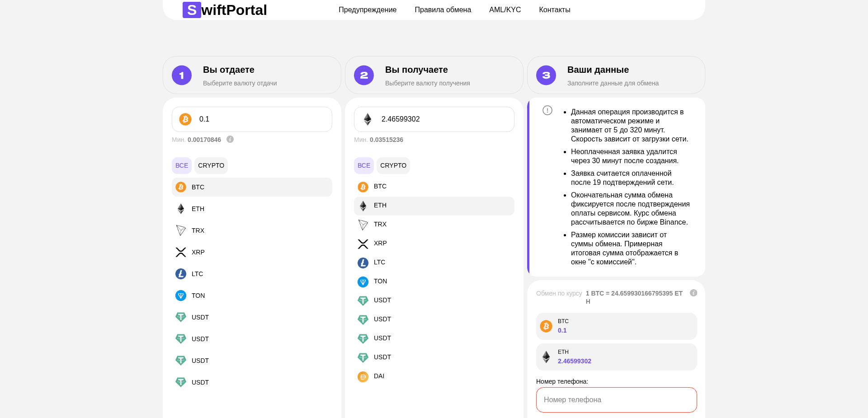This screenshot has height=418, width=868.
Task: Click the DAI icon in the receive list
Action: pos(363,377)
